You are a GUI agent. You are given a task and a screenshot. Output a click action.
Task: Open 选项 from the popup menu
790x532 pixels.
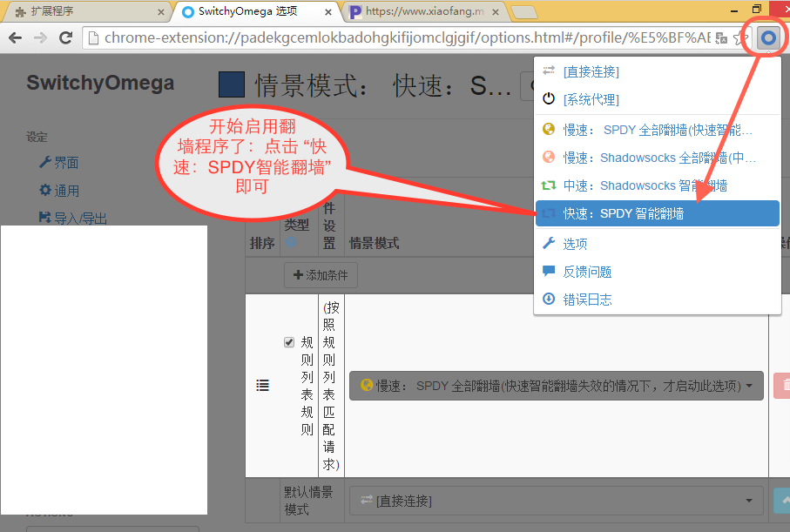(658, 244)
